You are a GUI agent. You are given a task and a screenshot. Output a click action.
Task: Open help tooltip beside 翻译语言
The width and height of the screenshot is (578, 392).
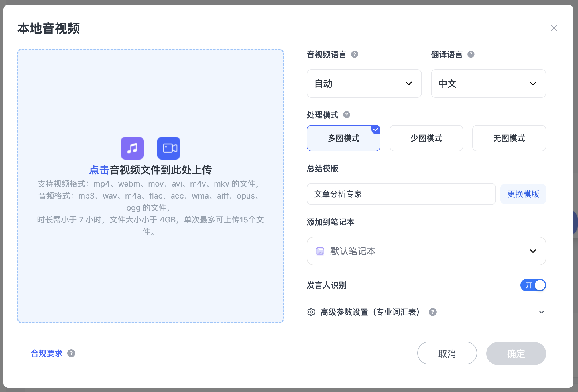coord(471,54)
